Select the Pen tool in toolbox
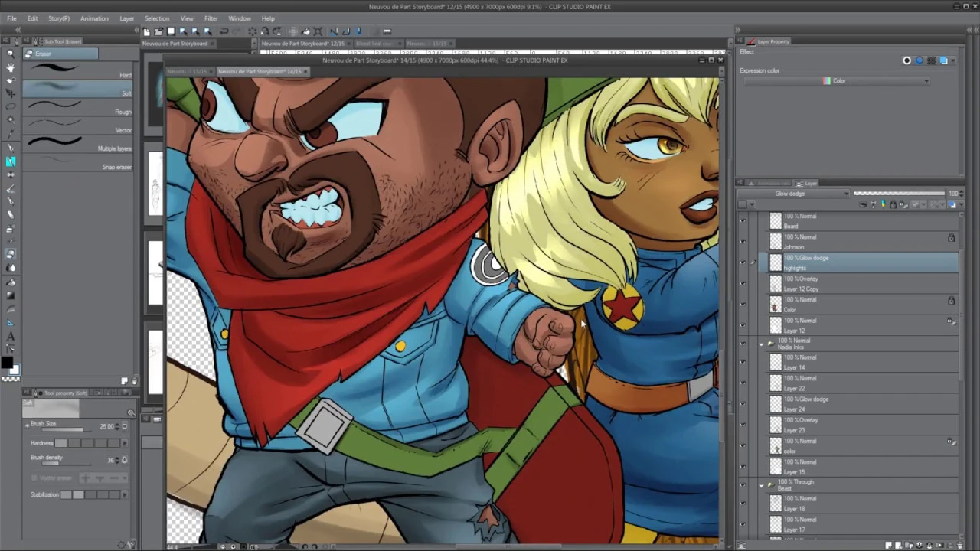 [x=10, y=148]
